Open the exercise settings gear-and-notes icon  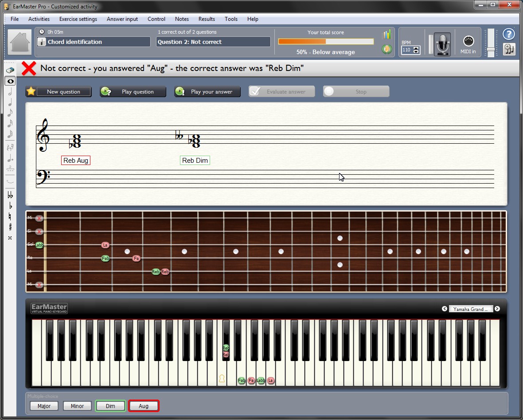click(509, 49)
